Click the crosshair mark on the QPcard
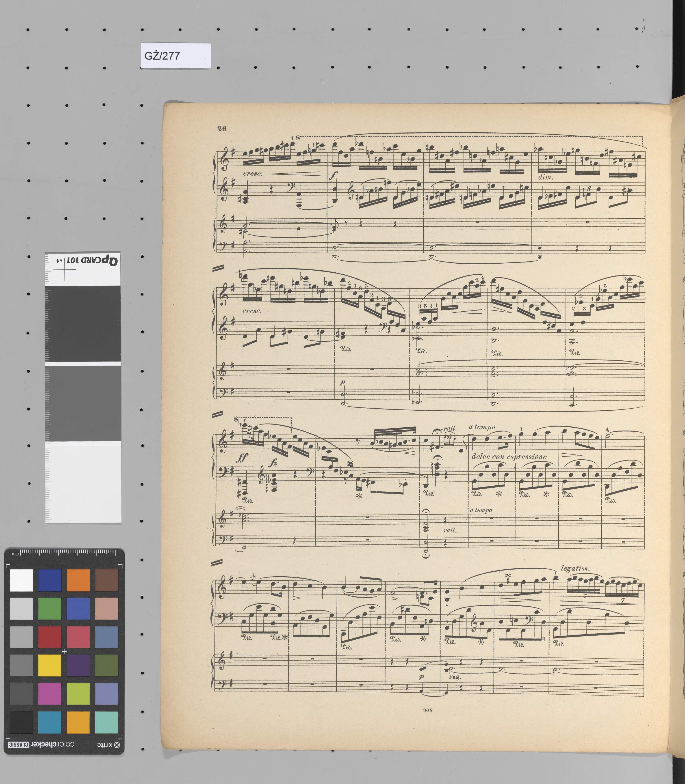Image resolution: width=685 pixels, height=784 pixels. pyautogui.click(x=65, y=270)
